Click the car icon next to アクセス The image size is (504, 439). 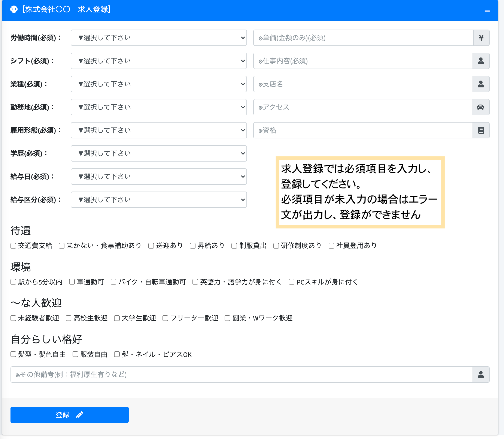pos(481,107)
